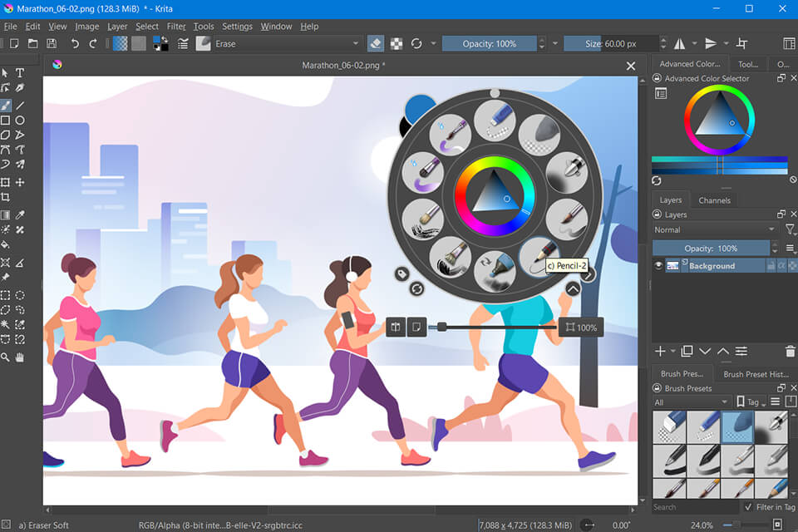Switch to the Channels tab
This screenshot has width=798, height=532.
[x=714, y=200]
